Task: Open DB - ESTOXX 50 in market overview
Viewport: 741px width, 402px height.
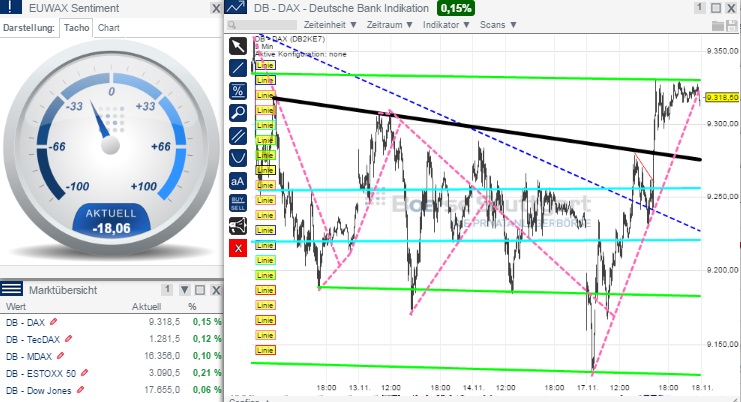Action: (x=41, y=374)
